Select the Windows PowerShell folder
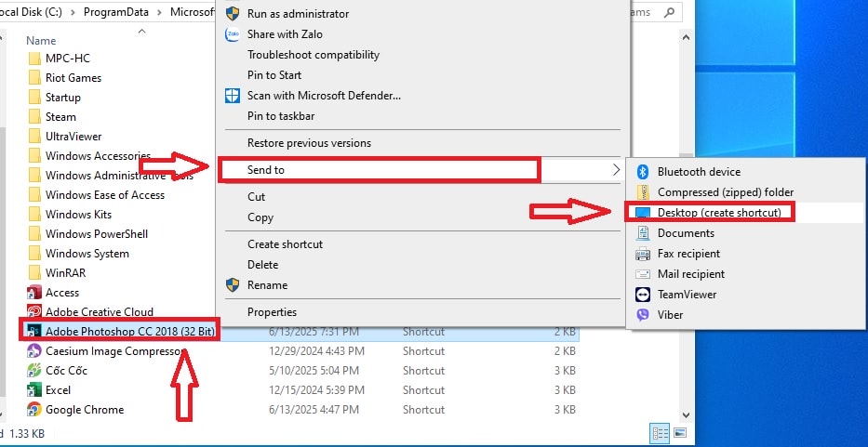Image resolution: width=868 pixels, height=447 pixels. click(x=97, y=234)
